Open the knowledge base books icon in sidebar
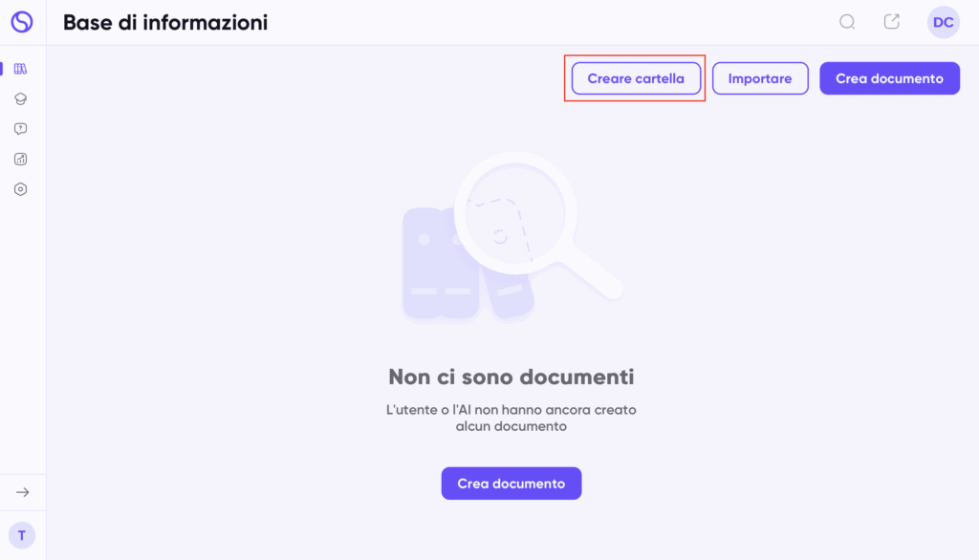 click(x=21, y=69)
